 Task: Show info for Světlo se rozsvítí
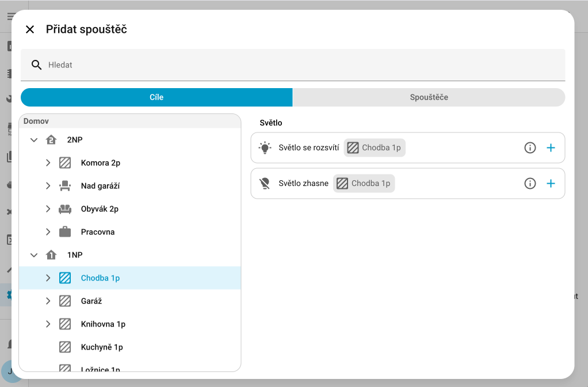pos(530,148)
